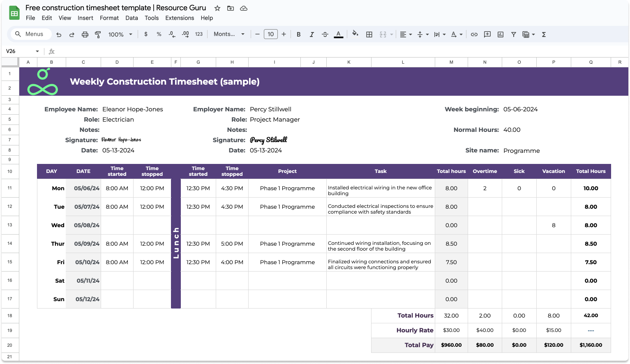Click the format as currency icon

point(145,35)
